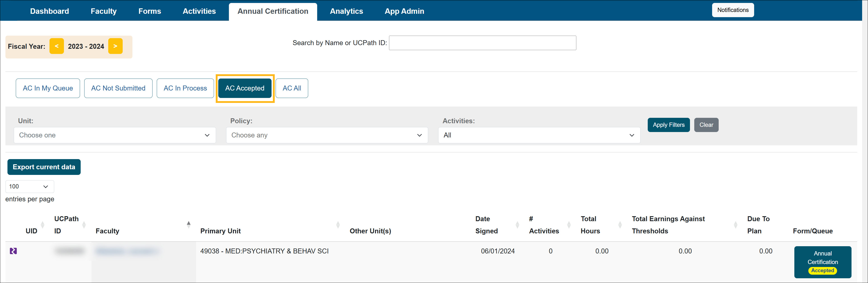Sort by Primary Unit column arrows
The image size is (868, 283).
[338, 225]
